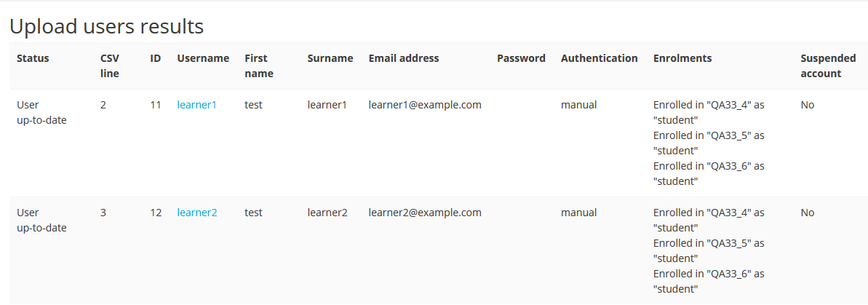Open the learner2 username link
This screenshot has width=868, height=305.
pos(196,213)
